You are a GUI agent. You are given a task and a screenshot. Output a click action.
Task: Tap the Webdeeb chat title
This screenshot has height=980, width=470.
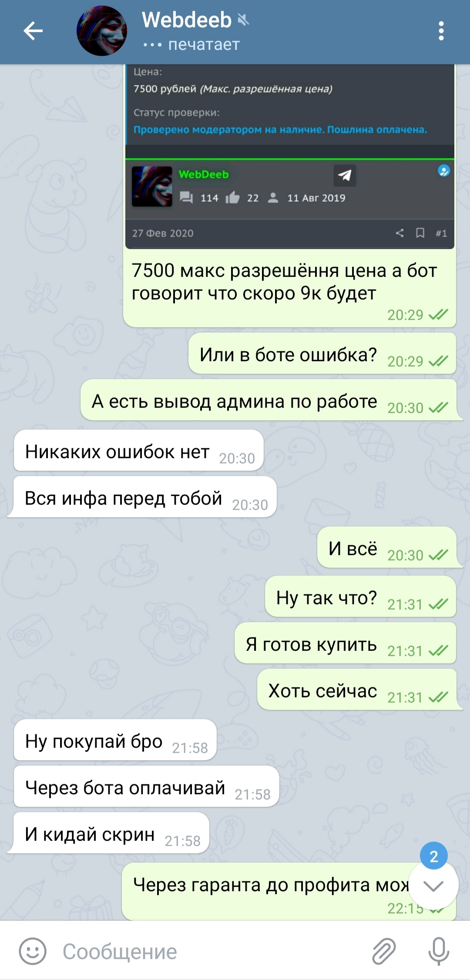186,20
